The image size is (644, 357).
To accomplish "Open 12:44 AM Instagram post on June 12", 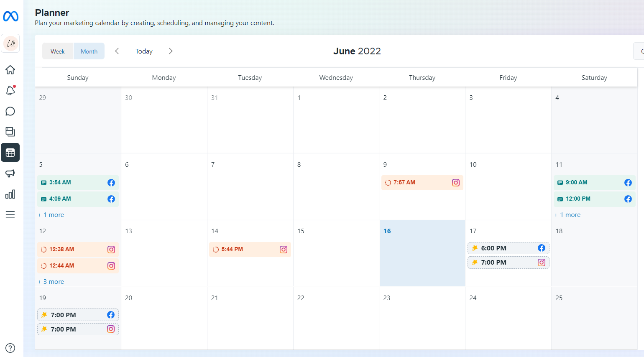I will click(x=78, y=266).
